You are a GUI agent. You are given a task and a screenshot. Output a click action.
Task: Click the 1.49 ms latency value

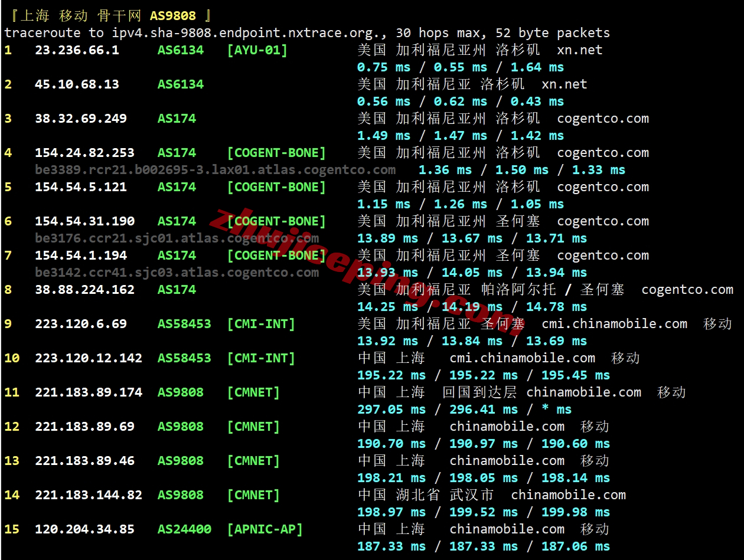384,136
